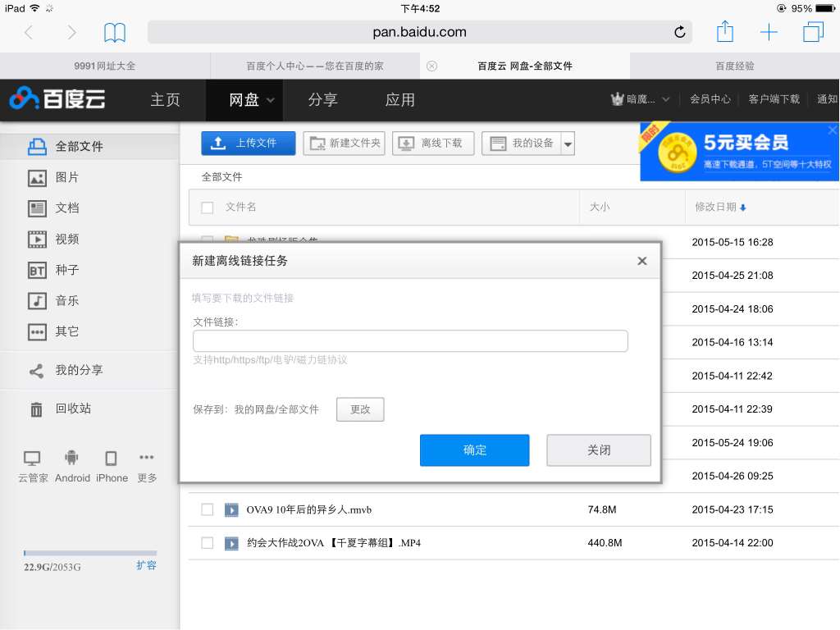The width and height of the screenshot is (840, 630).
Task: Open Safari bookmarks book icon
Action: pos(115,33)
